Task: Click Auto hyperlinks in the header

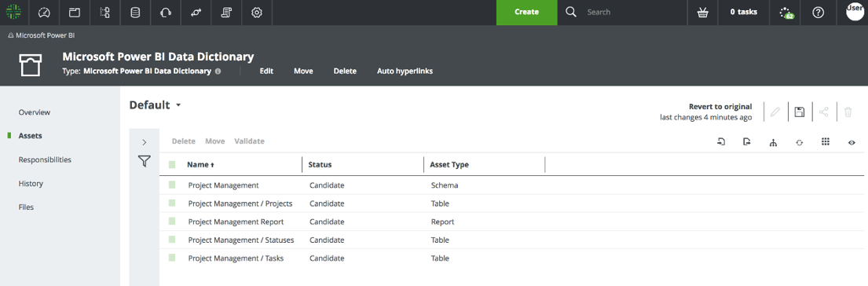Action: click(x=405, y=71)
